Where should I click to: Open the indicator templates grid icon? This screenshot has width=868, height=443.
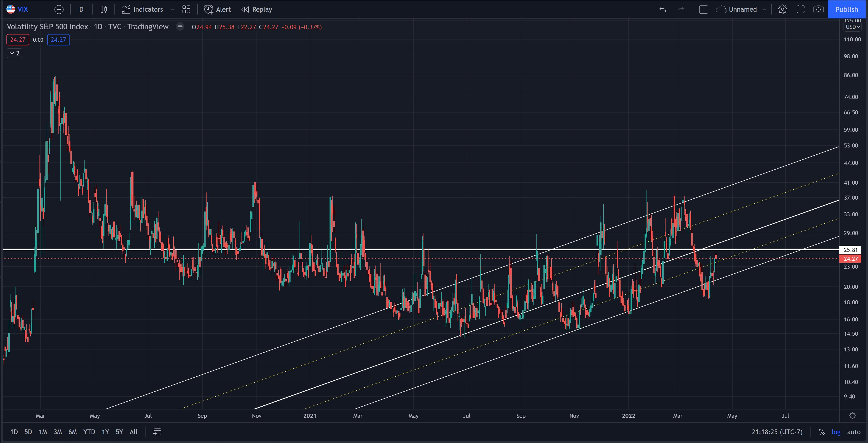186,10
